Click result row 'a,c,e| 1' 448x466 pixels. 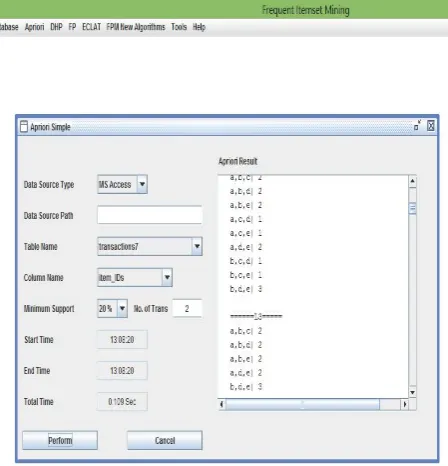click(x=246, y=233)
